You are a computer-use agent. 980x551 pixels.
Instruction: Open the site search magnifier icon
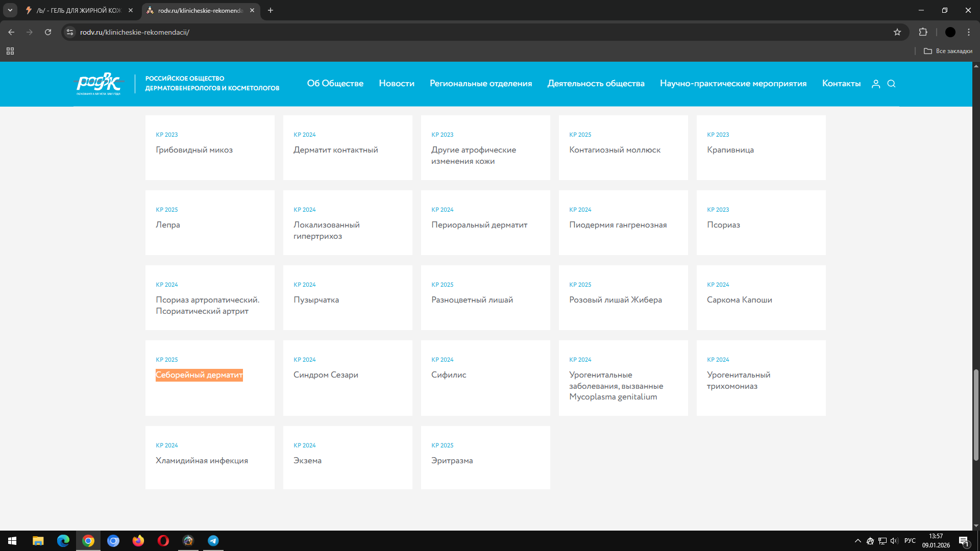(891, 84)
